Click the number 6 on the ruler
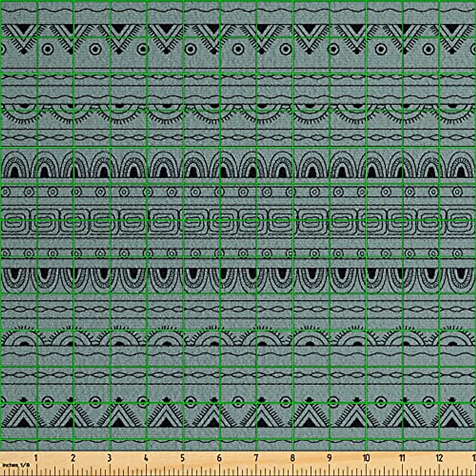 (219, 458)
